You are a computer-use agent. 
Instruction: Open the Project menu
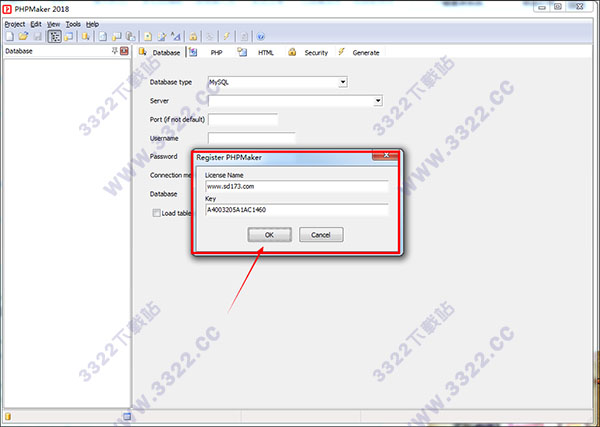(15, 24)
